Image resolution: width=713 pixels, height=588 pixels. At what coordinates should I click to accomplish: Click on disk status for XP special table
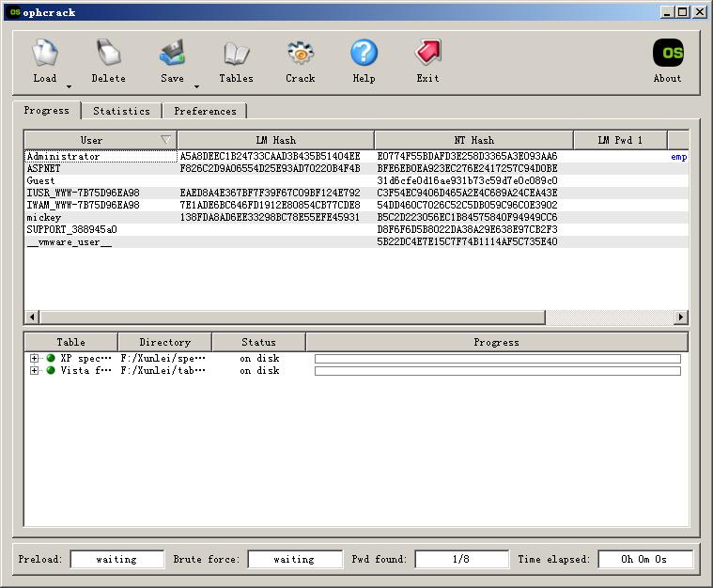259,359
